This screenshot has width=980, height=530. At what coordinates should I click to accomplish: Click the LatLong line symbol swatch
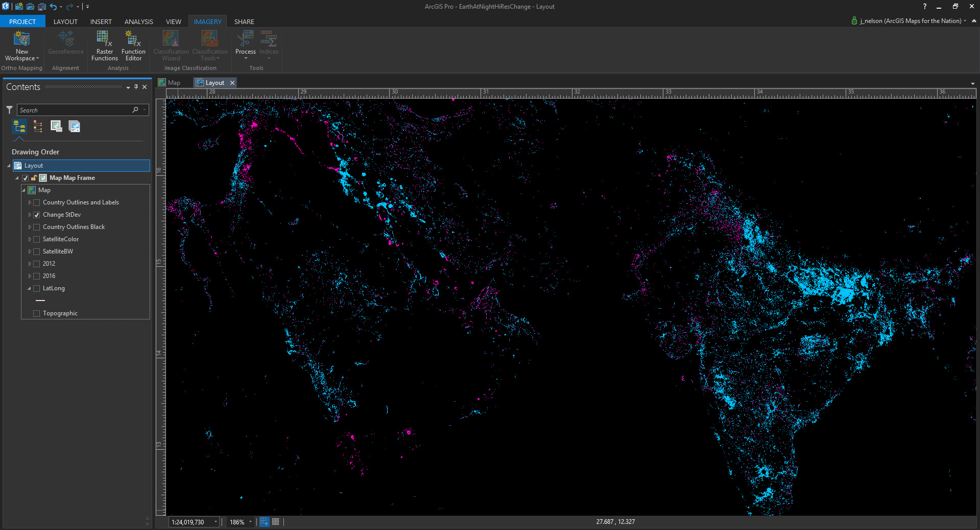(40, 301)
